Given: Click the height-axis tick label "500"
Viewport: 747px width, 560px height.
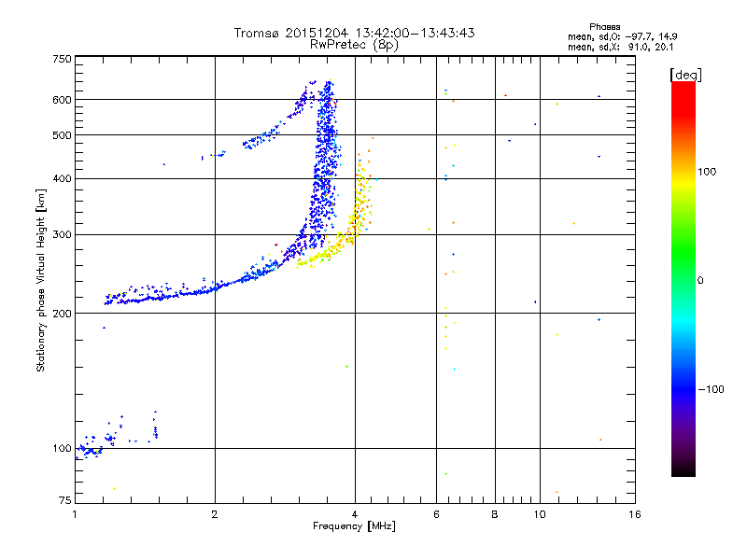Looking at the screenshot, I should coord(62,135).
